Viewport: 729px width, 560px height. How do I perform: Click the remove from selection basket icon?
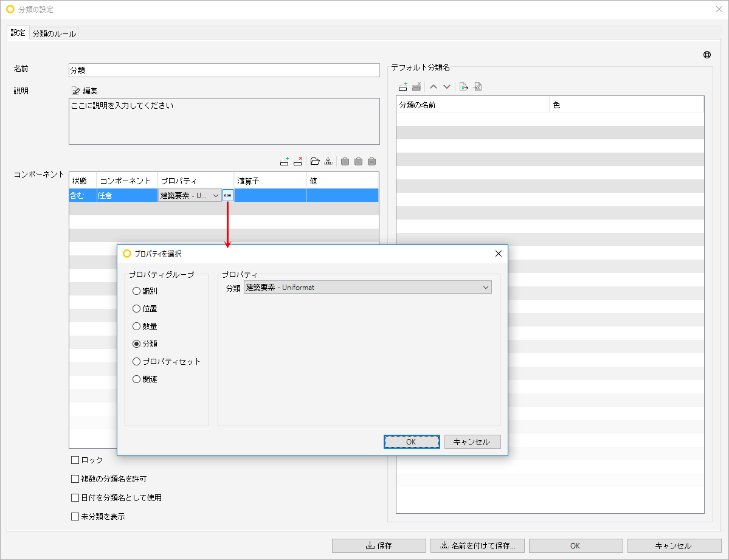click(x=359, y=161)
